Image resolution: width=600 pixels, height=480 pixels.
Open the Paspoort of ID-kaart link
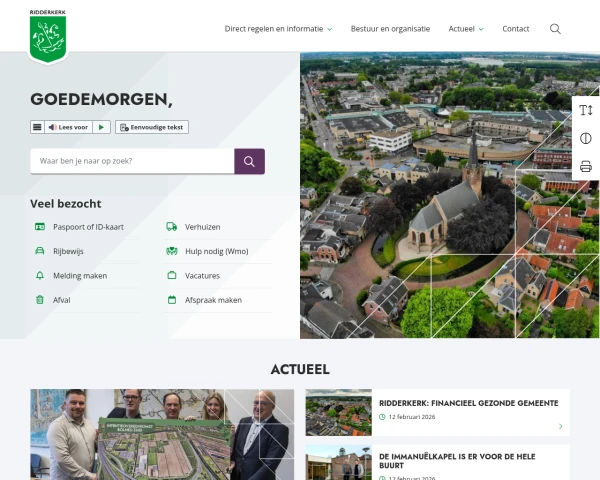tap(86, 227)
